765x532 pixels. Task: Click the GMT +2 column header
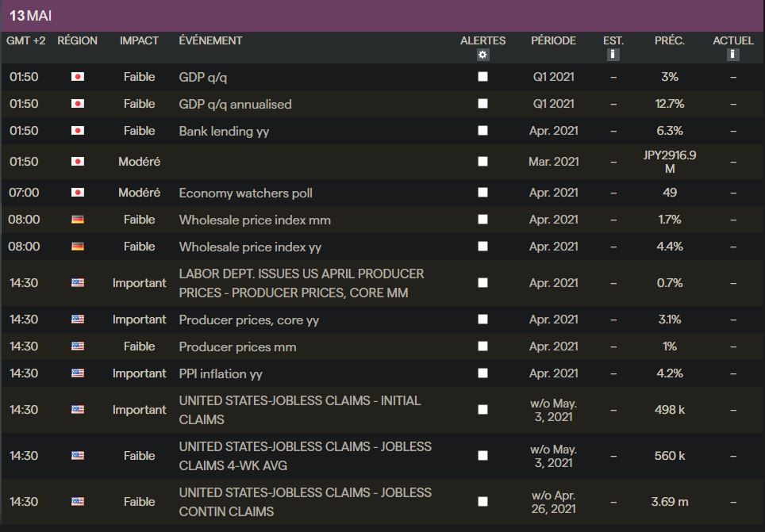click(x=26, y=40)
